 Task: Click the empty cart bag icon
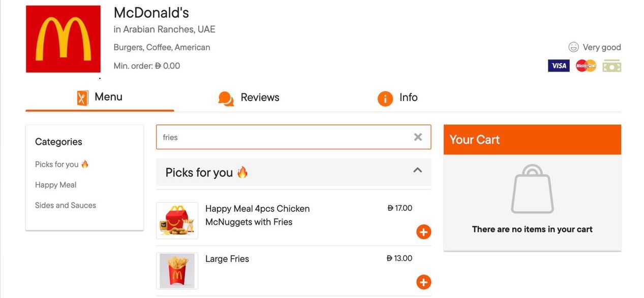pos(532,189)
